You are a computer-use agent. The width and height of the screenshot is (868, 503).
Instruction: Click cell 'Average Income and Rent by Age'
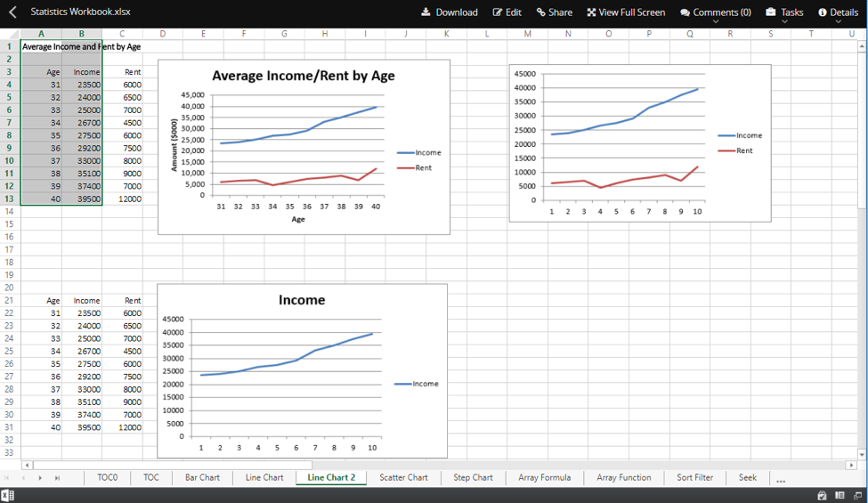[81, 46]
